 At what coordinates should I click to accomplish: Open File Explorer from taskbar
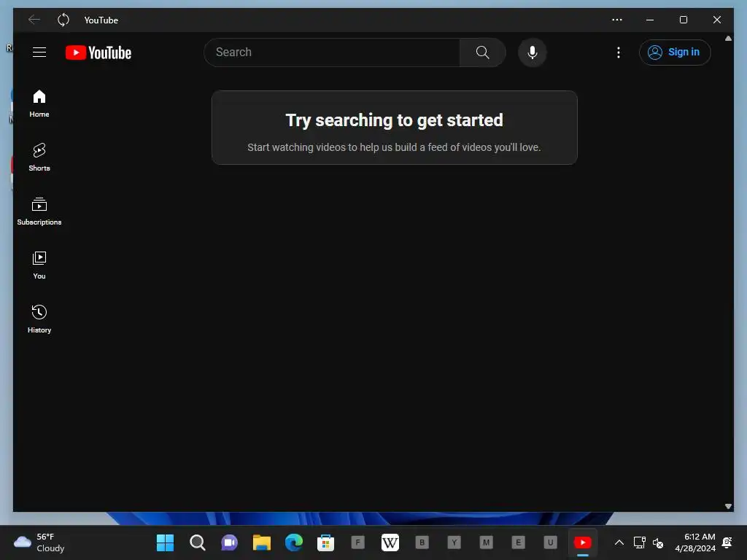[262, 542]
